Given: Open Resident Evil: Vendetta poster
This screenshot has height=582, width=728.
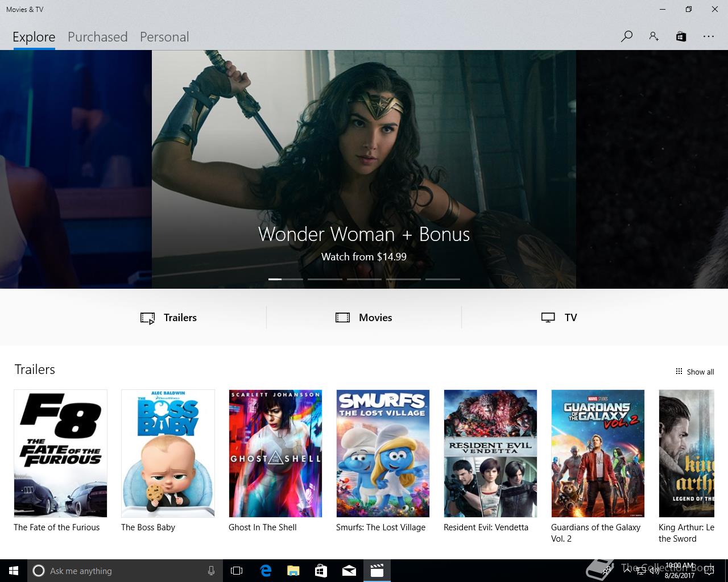Looking at the screenshot, I should pyautogui.click(x=490, y=454).
